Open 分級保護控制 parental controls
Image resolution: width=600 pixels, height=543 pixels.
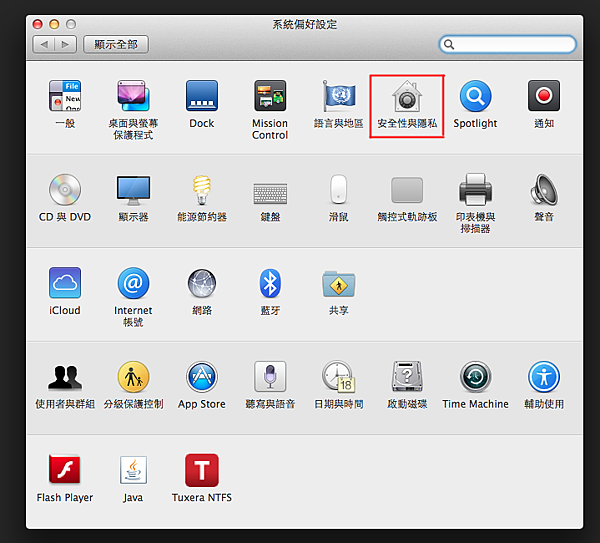(133, 377)
